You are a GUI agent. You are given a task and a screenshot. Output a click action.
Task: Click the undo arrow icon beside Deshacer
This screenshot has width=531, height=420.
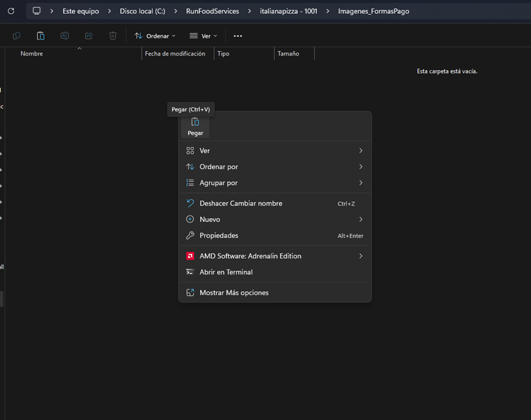tap(190, 203)
